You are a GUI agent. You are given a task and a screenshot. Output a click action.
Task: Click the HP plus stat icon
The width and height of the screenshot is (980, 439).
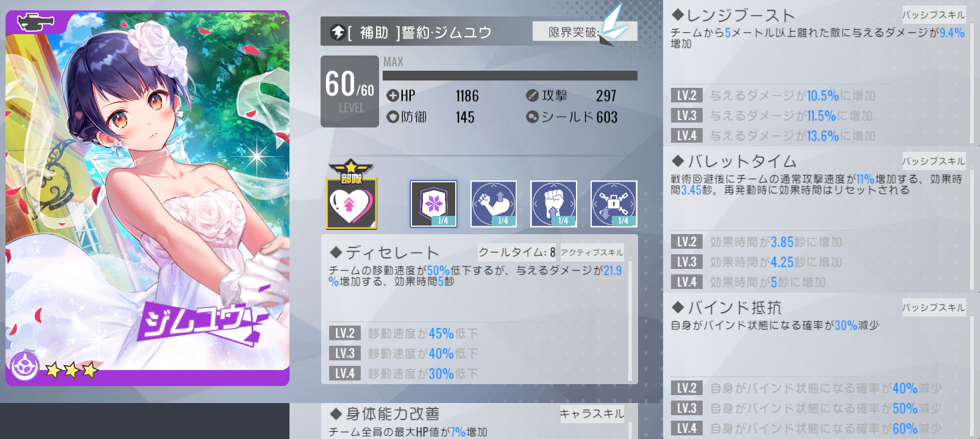392,96
